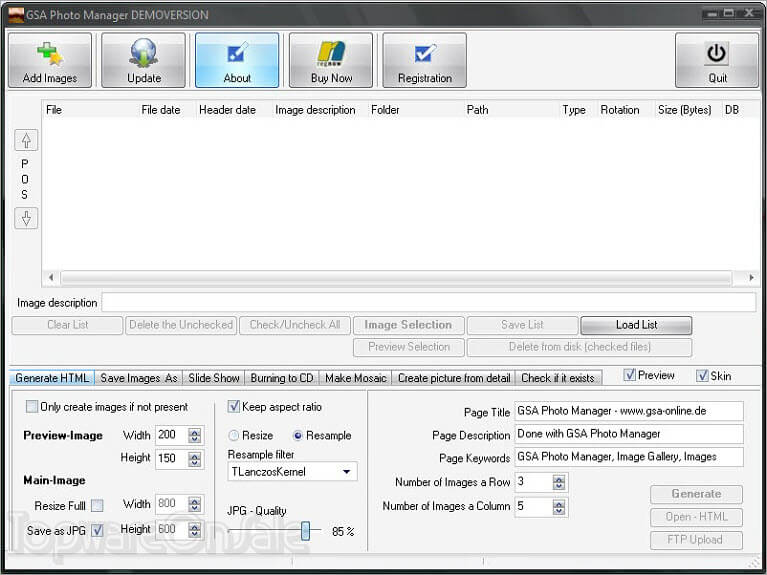Click the Number of Images a Column spinner
Screen dimensions: 767x575
click(559, 506)
